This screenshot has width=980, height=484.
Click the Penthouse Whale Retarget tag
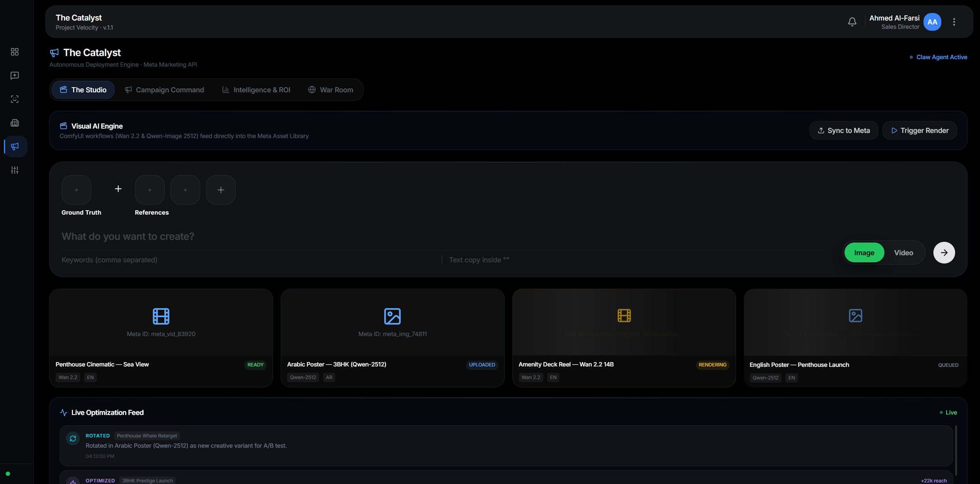pyautogui.click(x=147, y=436)
